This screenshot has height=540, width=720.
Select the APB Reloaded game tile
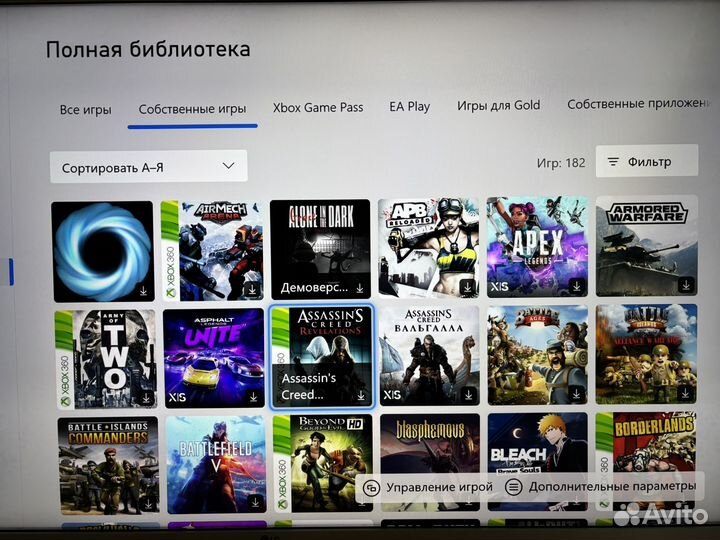[428, 248]
